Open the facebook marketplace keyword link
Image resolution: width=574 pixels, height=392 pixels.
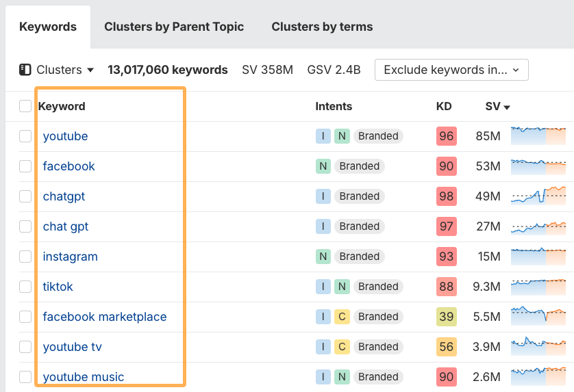coord(105,317)
